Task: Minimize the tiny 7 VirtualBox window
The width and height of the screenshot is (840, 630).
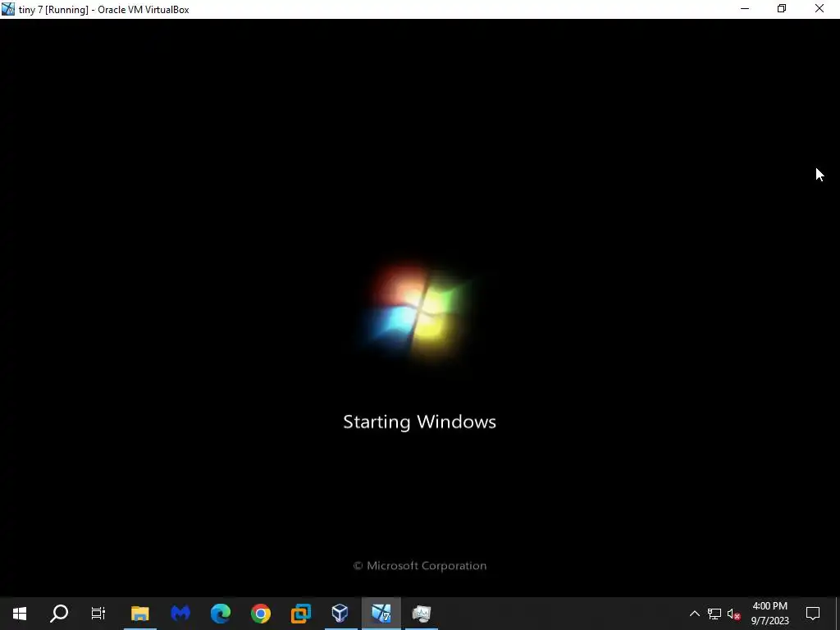Action: tap(745, 9)
